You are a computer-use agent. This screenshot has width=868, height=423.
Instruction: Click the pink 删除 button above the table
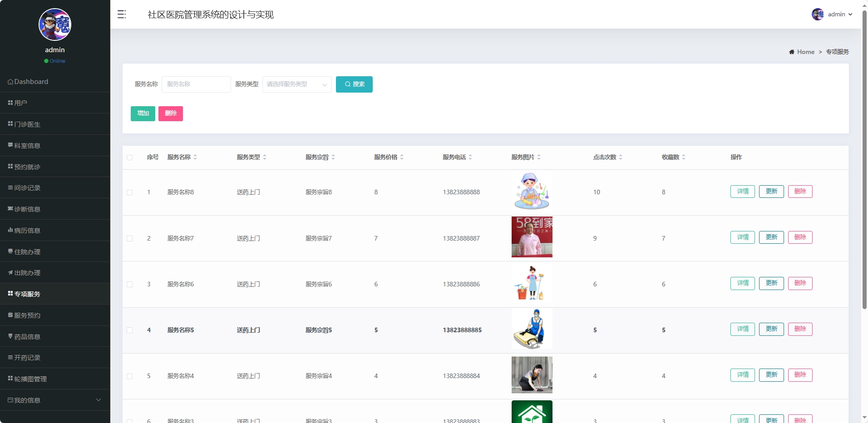(171, 113)
